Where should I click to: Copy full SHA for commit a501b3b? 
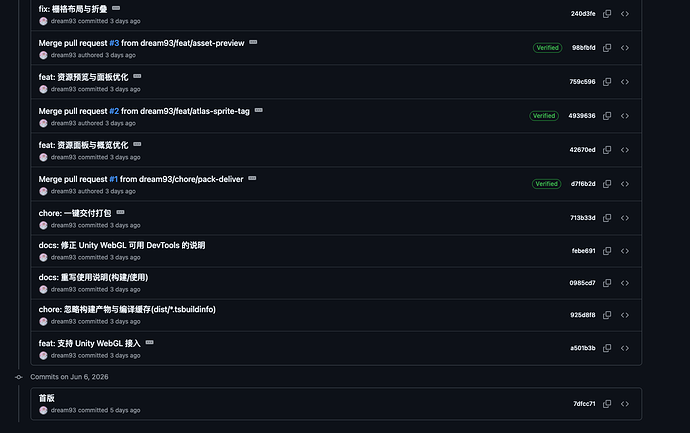coord(607,348)
